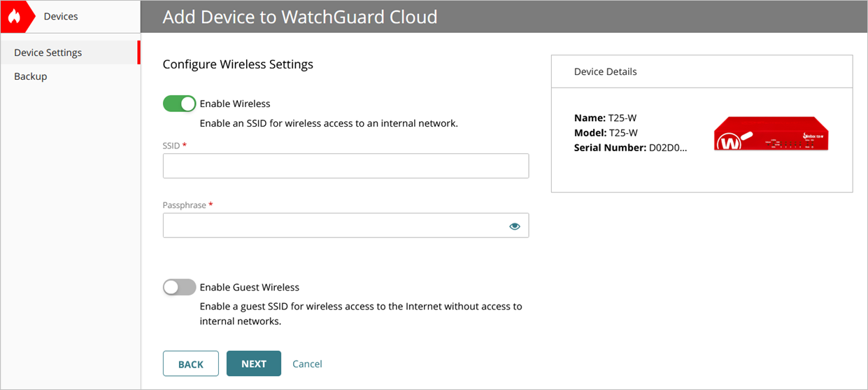
Task: Click the Add Device to WatchGuard Cloud title
Action: tap(300, 17)
